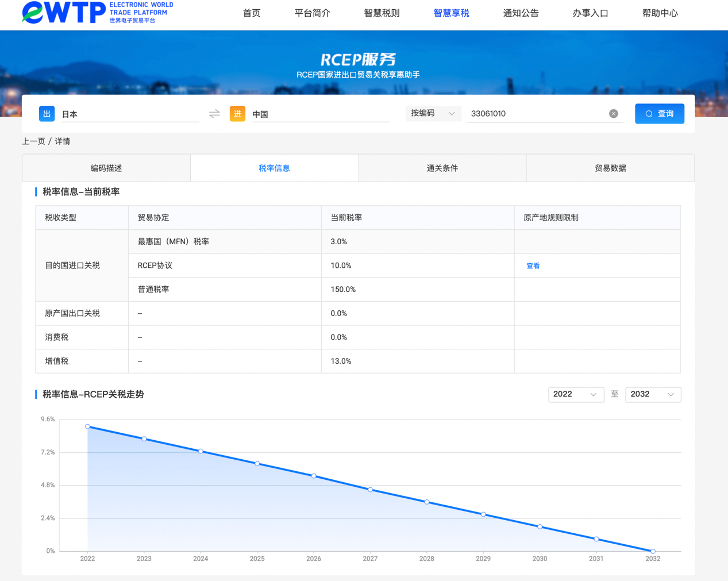728x581 pixels.
Task: Open 智慧税则 navigation menu item
Action: coord(382,13)
